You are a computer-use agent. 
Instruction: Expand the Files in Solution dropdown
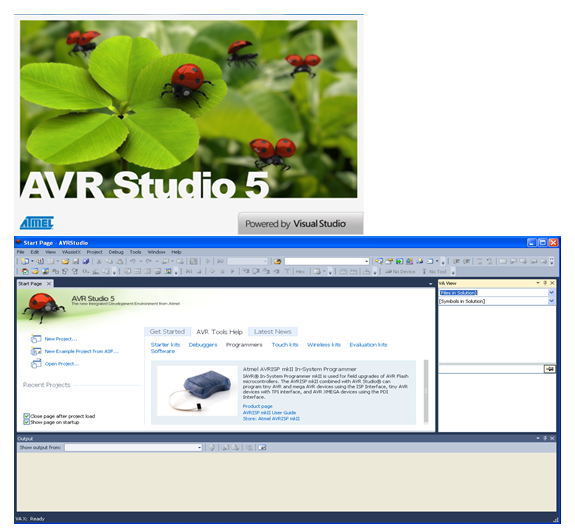[x=551, y=292]
